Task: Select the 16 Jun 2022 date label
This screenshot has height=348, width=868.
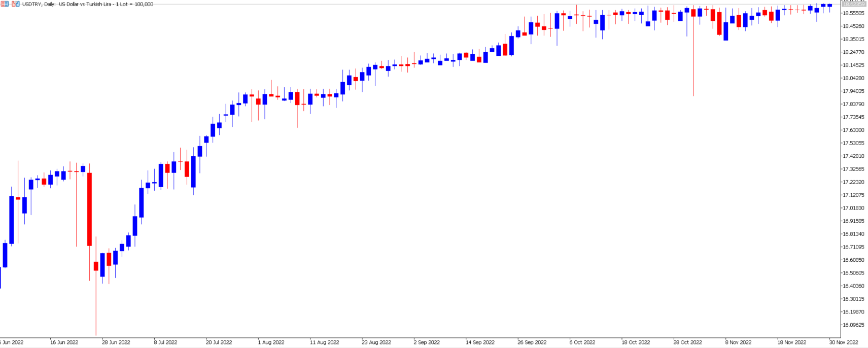Action: click(64, 342)
